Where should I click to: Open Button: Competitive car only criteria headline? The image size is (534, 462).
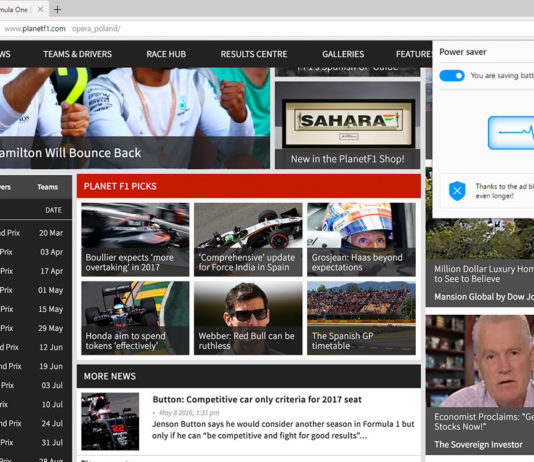click(x=257, y=399)
